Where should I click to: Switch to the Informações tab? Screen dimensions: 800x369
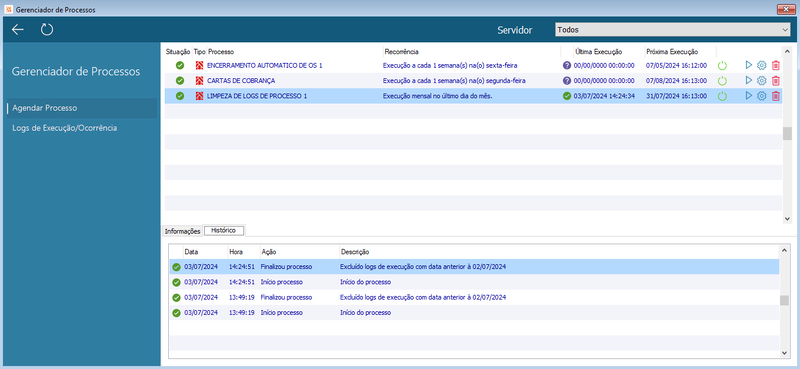[x=182, y=231]
